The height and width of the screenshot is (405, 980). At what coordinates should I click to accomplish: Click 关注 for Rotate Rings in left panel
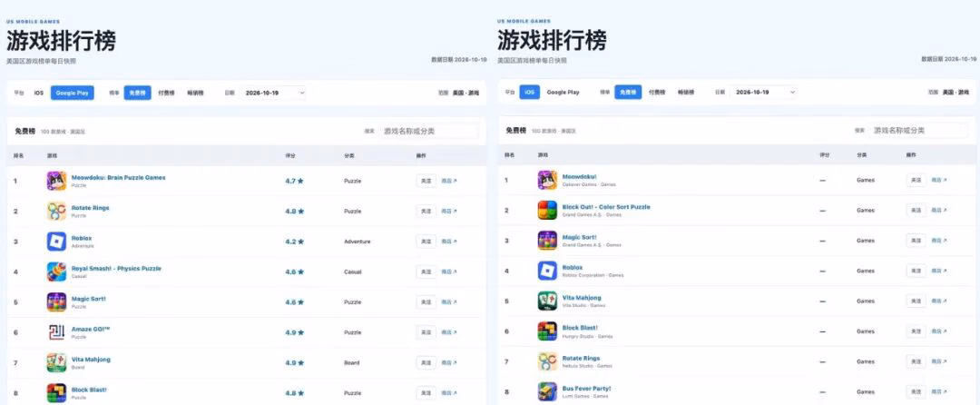point(426,212)
